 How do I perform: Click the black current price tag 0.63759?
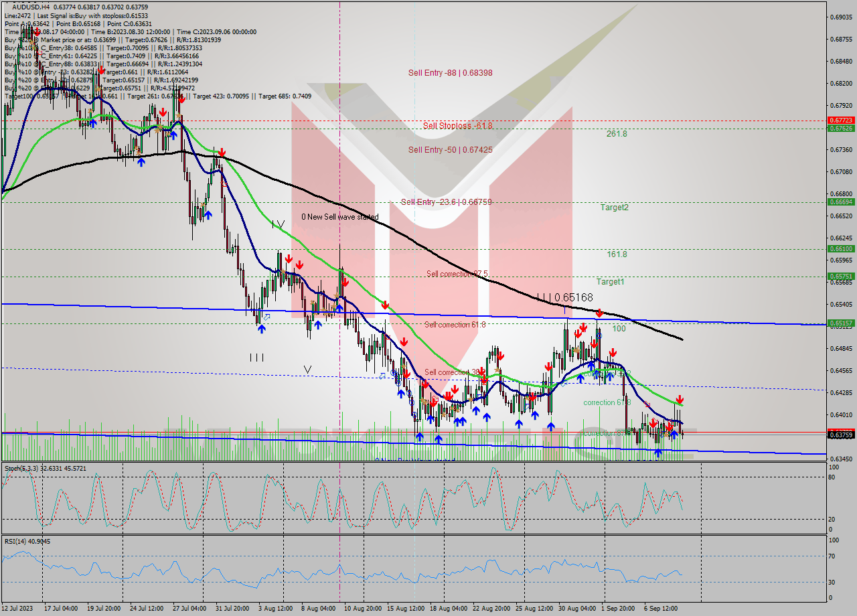coord(842,435)
